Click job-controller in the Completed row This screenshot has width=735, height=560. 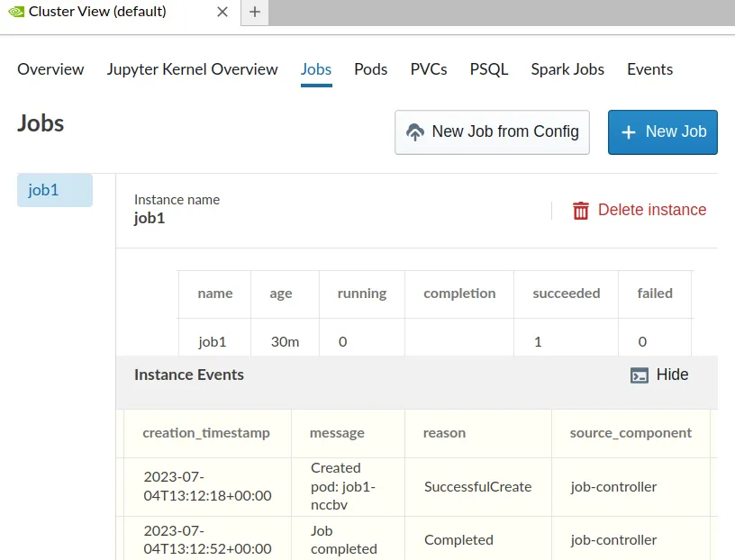613,540
